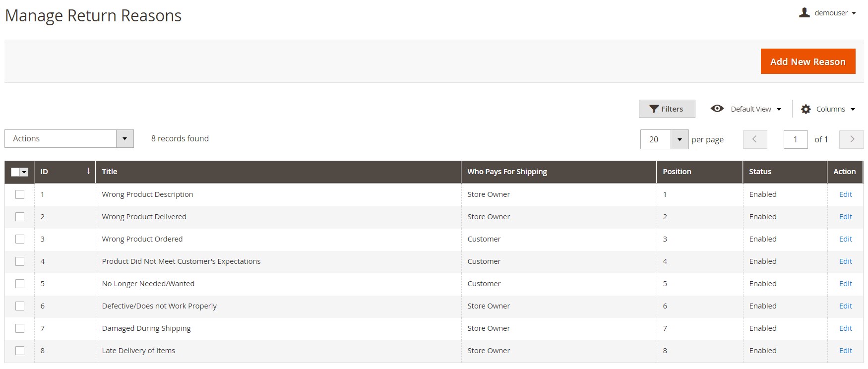This screenshot has width=868, height=369.
Task: Click the demouser account icon
Action: point(804,13)
